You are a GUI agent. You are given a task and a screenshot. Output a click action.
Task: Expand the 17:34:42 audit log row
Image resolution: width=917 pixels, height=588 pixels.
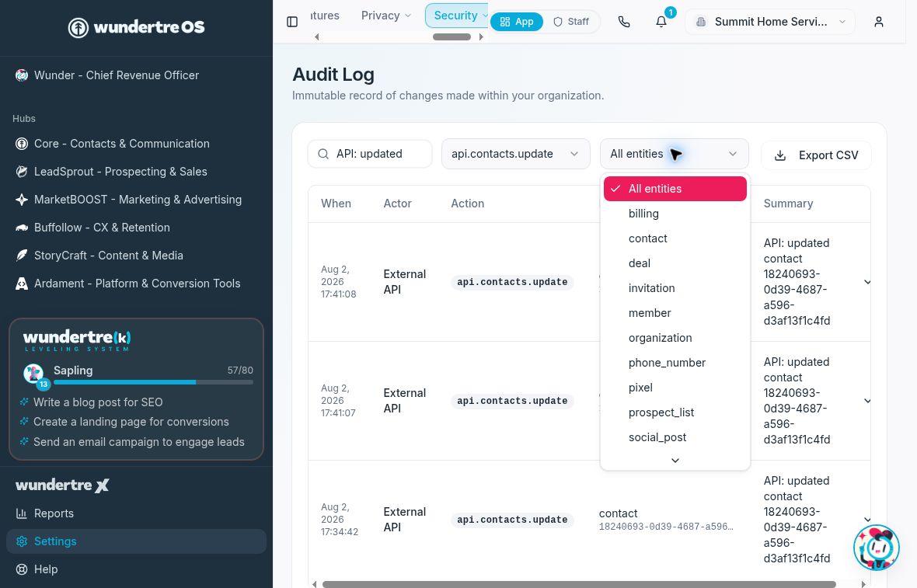[867, 520]
